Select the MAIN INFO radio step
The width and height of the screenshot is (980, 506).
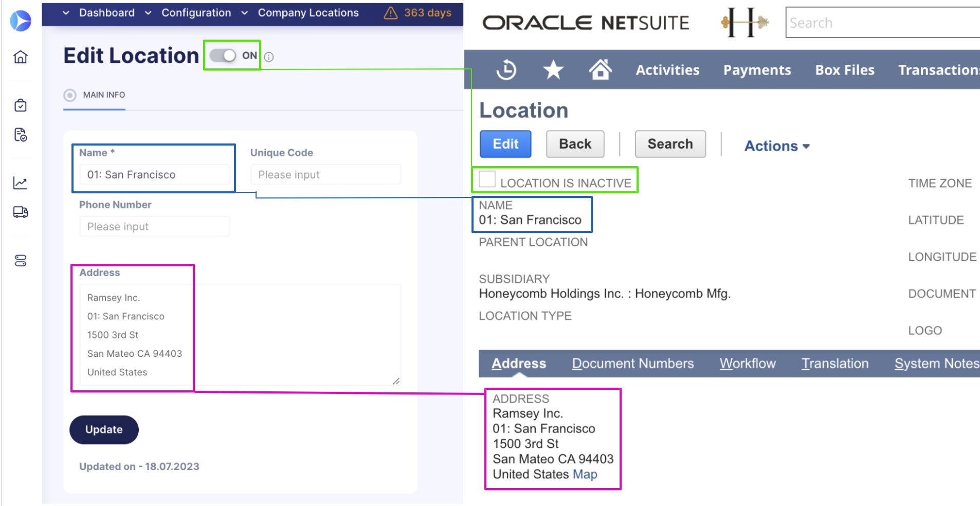[70, 95]
